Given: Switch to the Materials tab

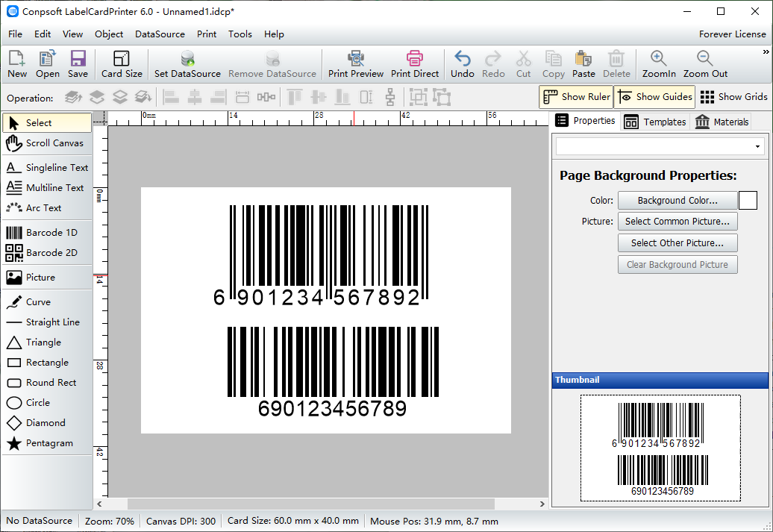Looking at the screenshot, I should click(722, 122).
